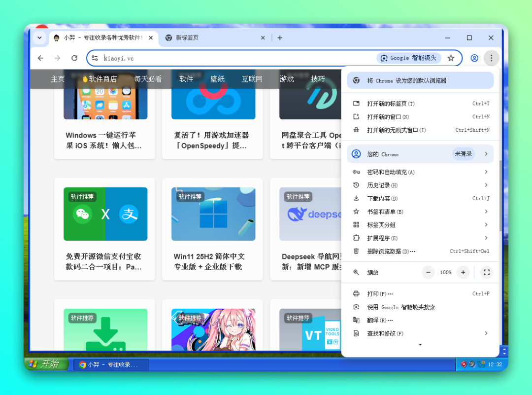Expand 标签页分组 submenu
Viewport: 532px width, 395px height.
click(x=420, y=225)
